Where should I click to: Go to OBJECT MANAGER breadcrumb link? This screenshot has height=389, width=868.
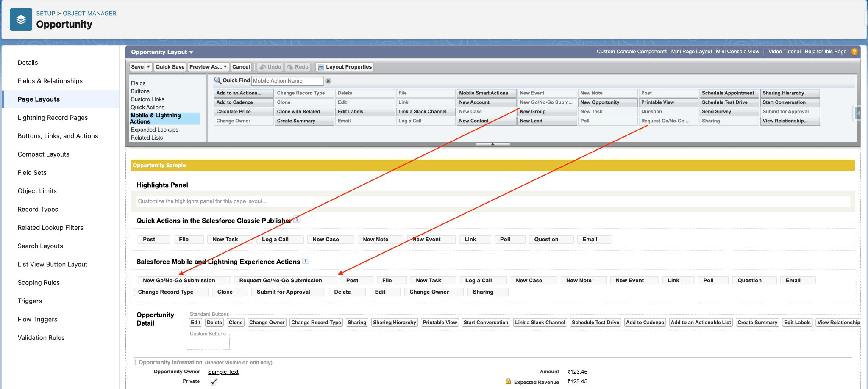[x=89, y=14]
